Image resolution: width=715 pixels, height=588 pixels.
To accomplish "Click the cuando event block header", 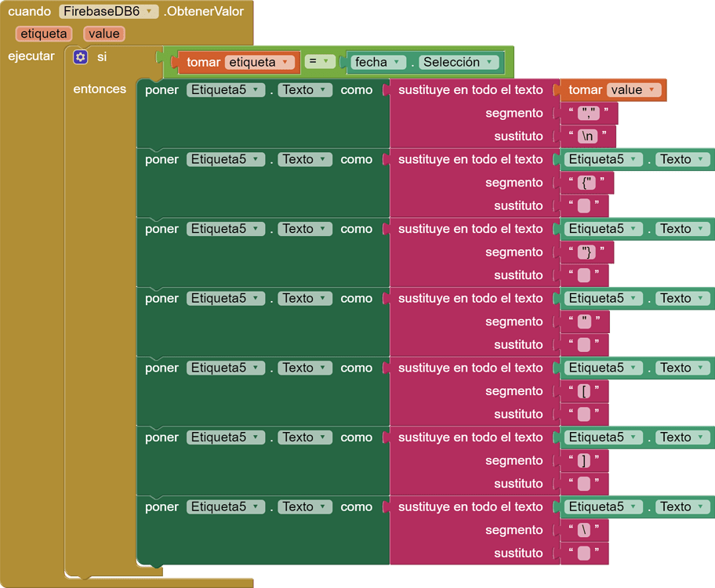I will (x=29, y=12).
